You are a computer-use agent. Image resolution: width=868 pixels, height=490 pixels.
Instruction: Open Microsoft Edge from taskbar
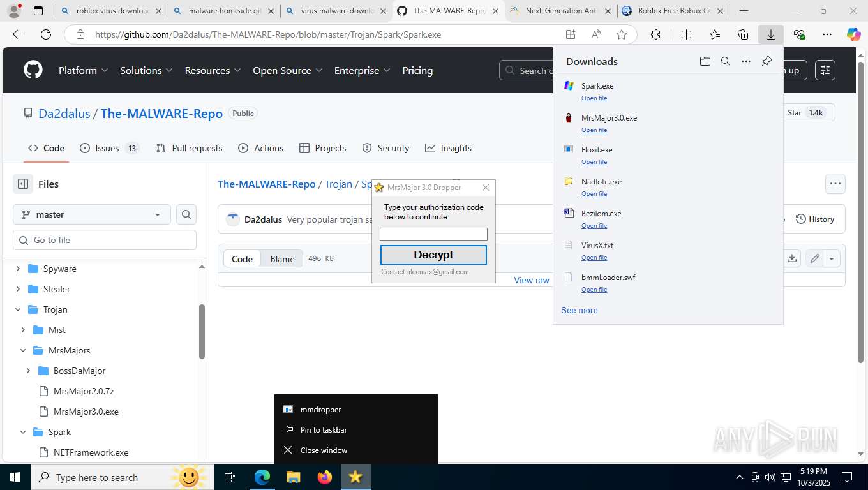[x=262, y=477]
